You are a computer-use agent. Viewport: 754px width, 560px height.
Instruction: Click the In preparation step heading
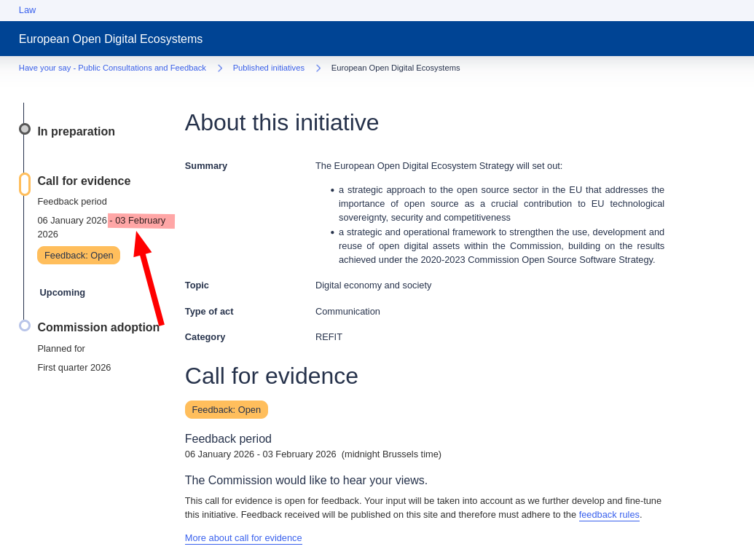76,132
